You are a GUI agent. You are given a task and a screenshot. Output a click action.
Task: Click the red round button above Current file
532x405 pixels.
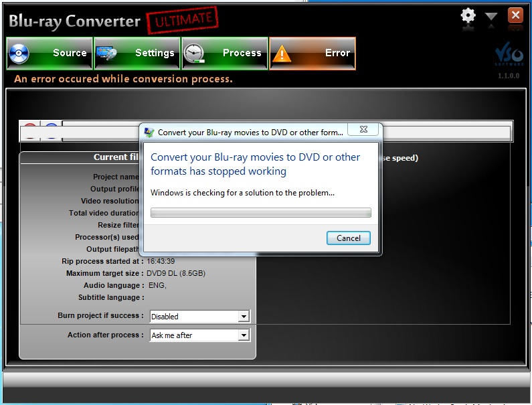click(x=30, y=131)
